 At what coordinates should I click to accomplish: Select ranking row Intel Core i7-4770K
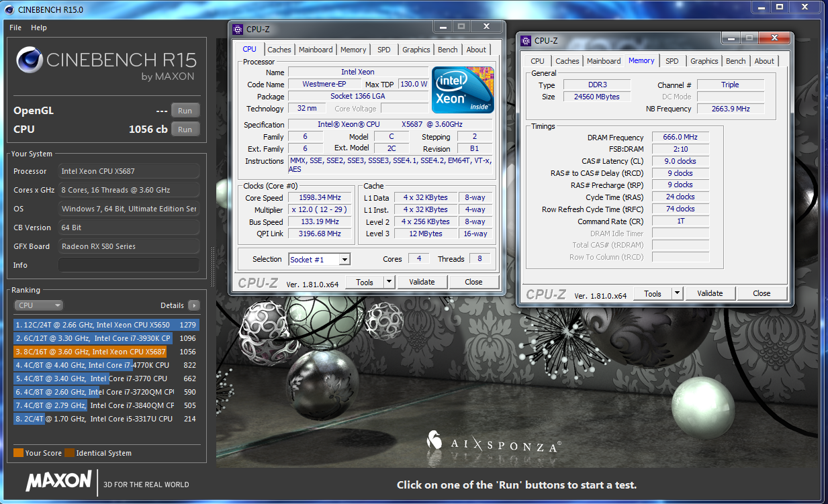[x=106, y=365]
